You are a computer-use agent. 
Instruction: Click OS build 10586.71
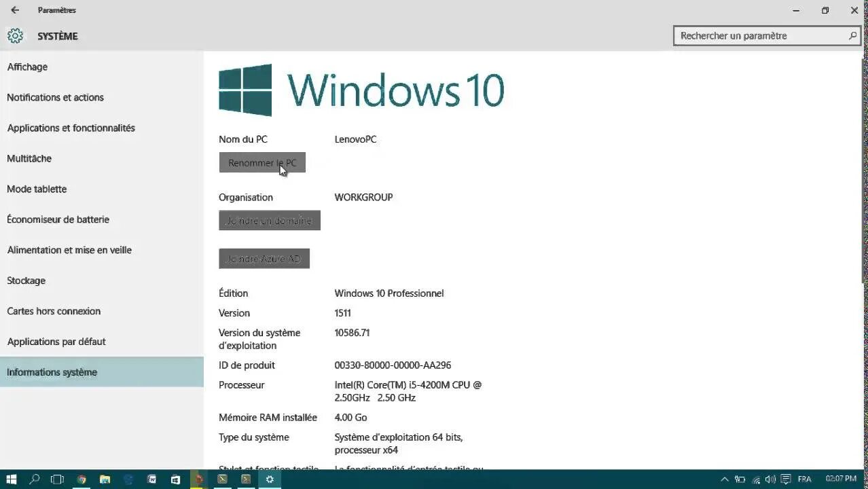352,333
